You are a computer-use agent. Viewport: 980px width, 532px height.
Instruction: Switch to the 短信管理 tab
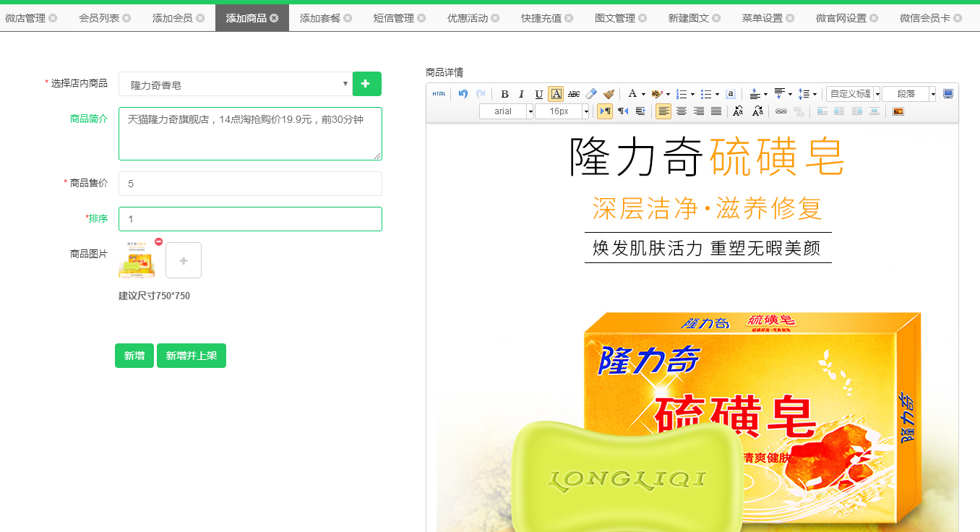point(394,18)
